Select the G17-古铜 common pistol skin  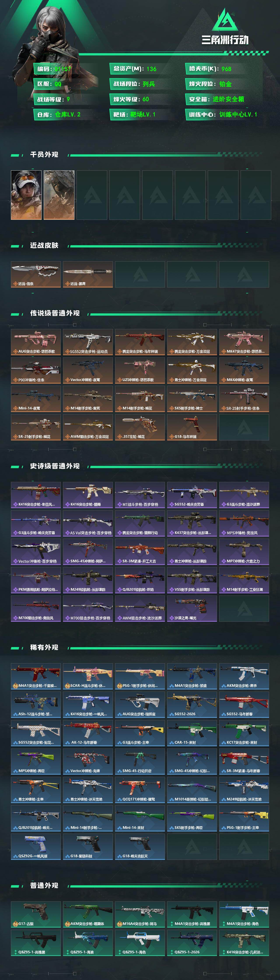(35, 914)
